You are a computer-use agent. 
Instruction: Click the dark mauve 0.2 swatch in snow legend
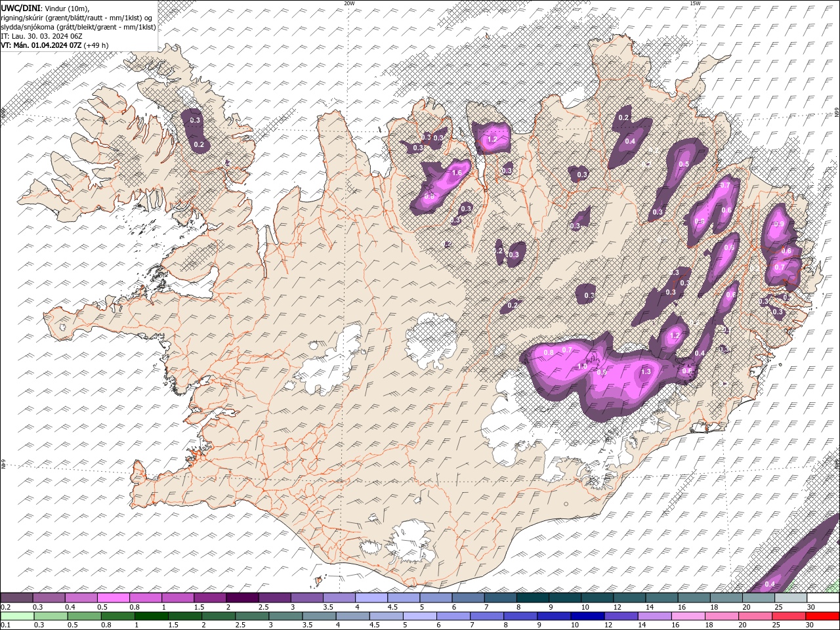tap(16, 598)
